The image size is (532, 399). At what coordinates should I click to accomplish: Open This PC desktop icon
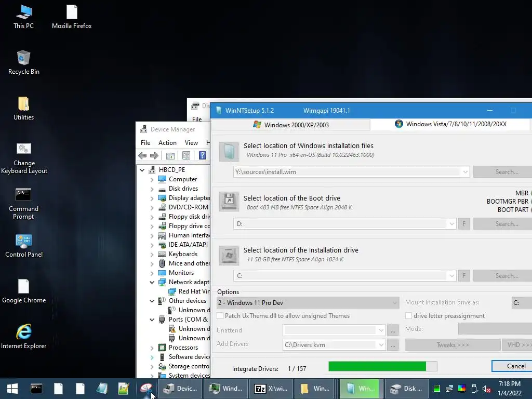[23, 17]
